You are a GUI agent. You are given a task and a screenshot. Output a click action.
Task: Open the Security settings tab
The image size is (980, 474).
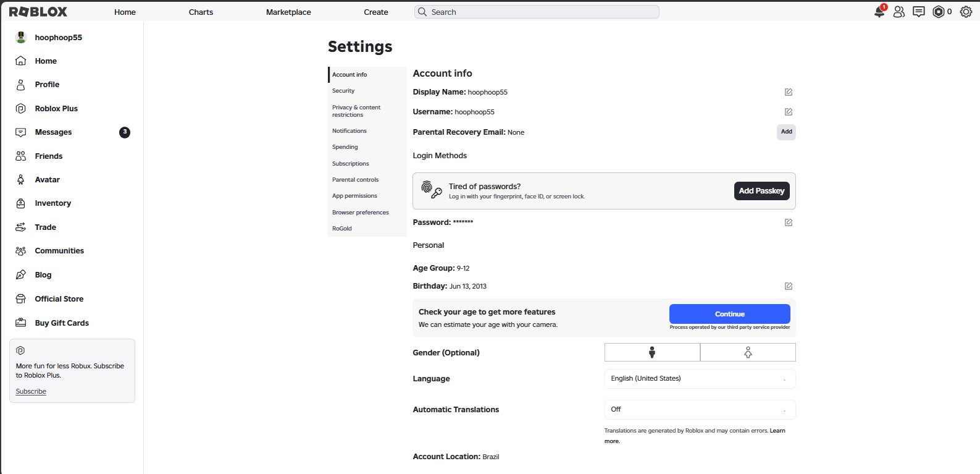click(x=367, y=91)
